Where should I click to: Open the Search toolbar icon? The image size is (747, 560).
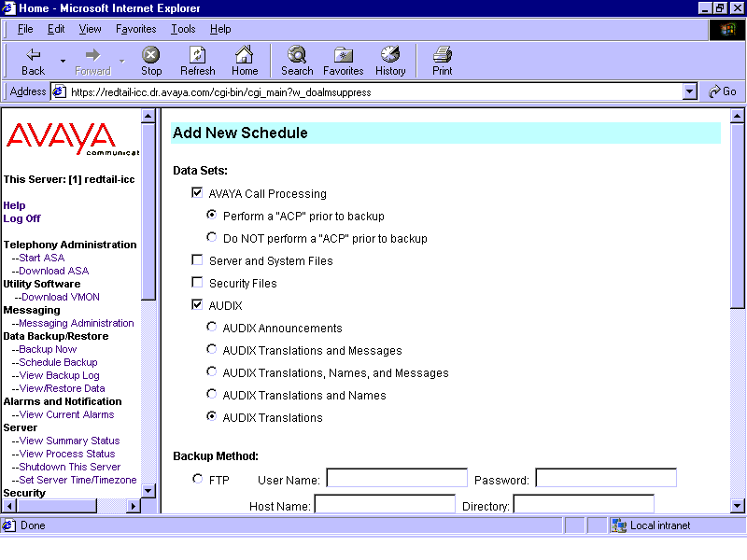coord(297,55)
